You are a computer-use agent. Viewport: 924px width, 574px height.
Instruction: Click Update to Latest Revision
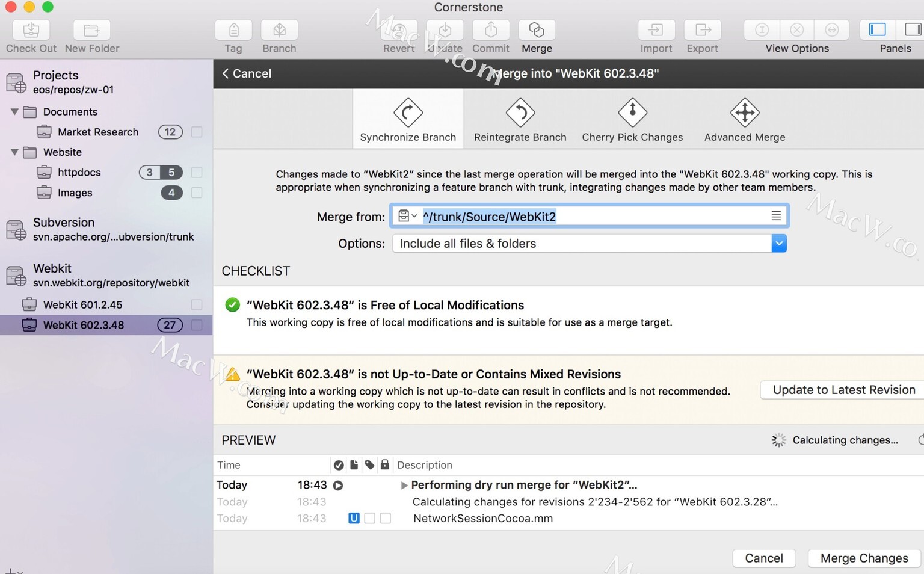pos(843,390)
